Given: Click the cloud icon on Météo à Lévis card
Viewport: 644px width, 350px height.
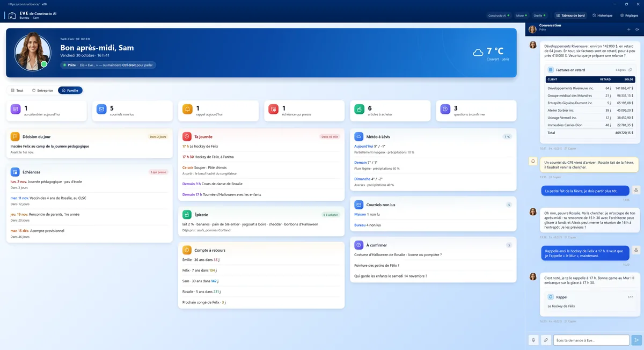Looking at the screenshot, I should (358, 136).
